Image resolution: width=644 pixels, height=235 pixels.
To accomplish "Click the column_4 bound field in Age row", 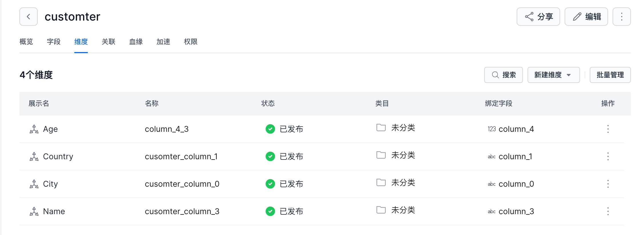I will (x=516, y=129).
